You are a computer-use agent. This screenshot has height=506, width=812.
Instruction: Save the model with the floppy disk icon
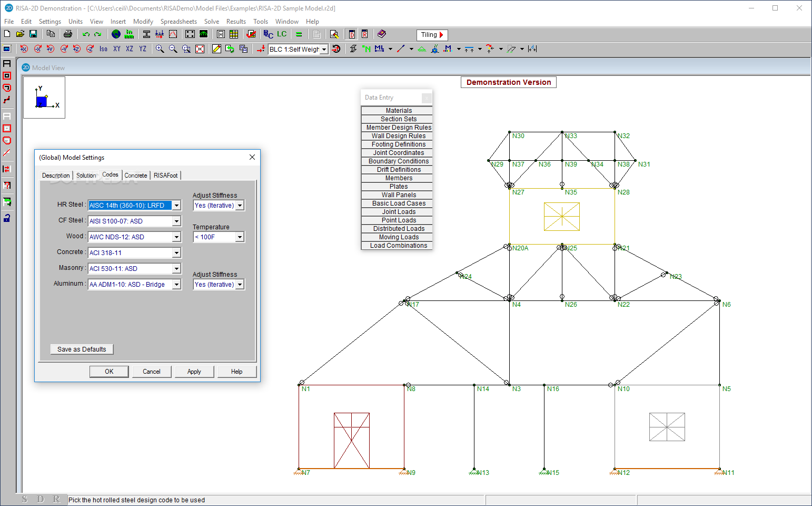33,34
